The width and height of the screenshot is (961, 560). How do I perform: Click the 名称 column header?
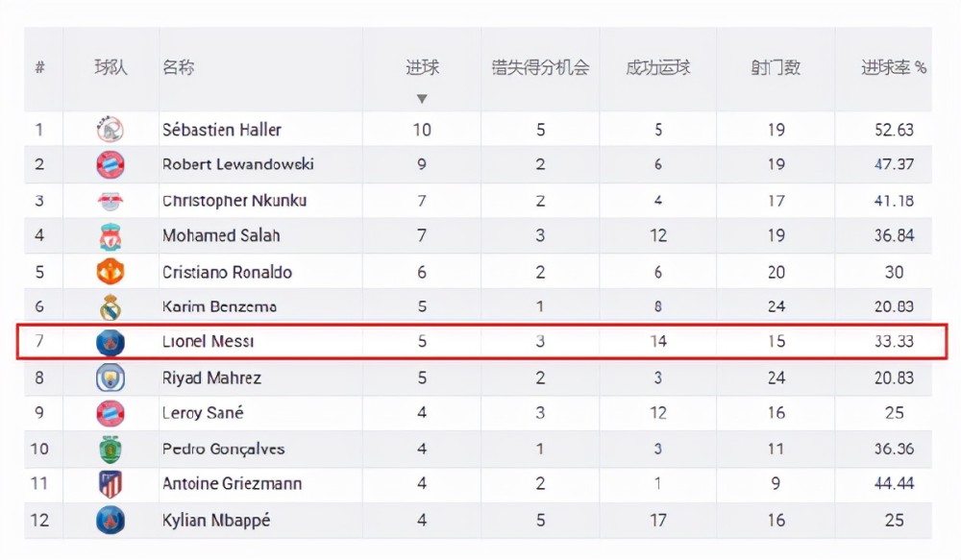179,67
